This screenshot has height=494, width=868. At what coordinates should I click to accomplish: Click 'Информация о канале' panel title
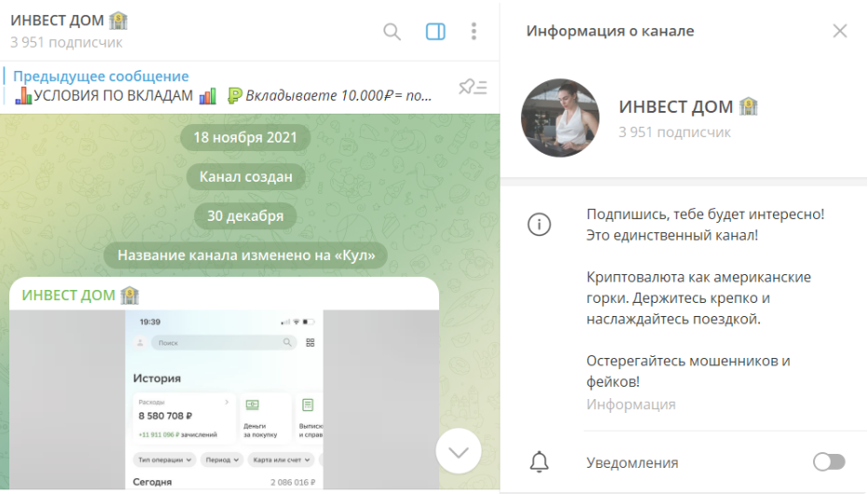click(x=610, y=31)
